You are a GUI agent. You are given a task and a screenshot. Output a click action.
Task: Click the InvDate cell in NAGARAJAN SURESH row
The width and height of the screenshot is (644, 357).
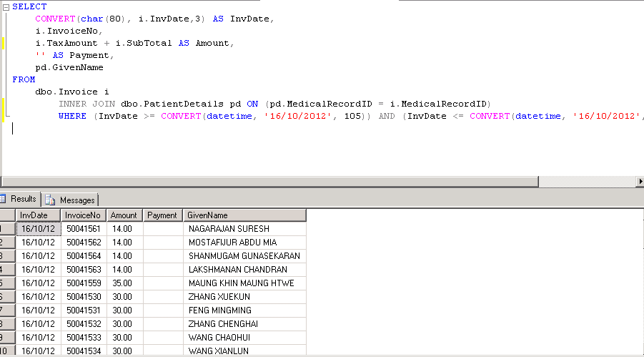pyautogui.click(x=39, y=229)
